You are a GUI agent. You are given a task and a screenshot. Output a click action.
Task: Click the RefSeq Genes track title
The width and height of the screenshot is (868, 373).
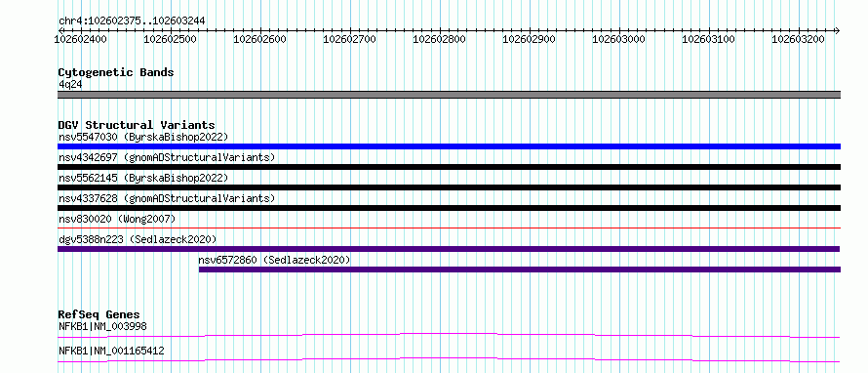point(99,314)
